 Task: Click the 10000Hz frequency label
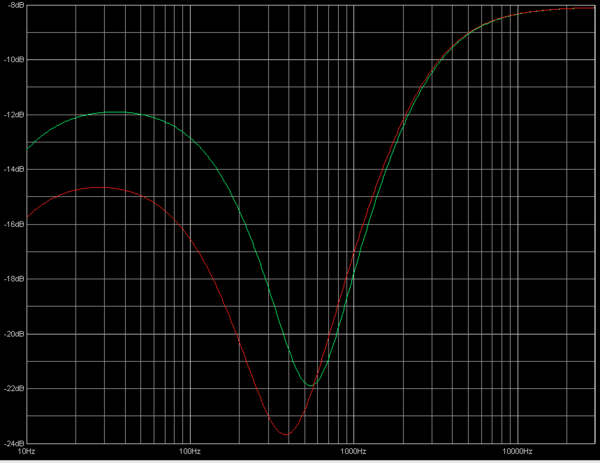(517, 452)
